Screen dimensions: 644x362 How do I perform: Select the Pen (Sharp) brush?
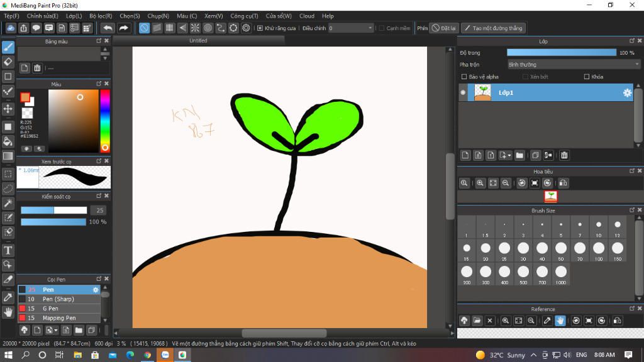point(59,299)
